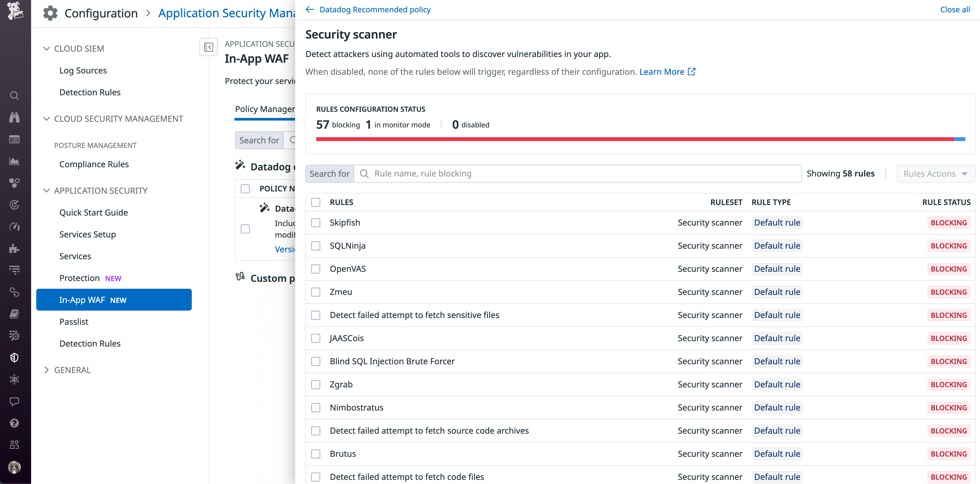Image resolution: width=980 pixels, height=484 pixels.
Task: Open the Integrations puzzle-piece icon
Action: coord(14,248)
